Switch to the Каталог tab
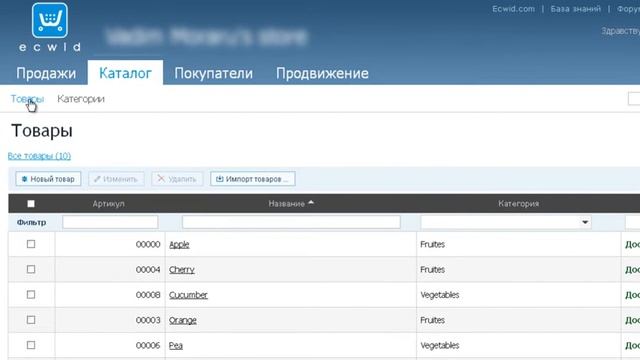This screenshot has width=640, height=360. 125,73
